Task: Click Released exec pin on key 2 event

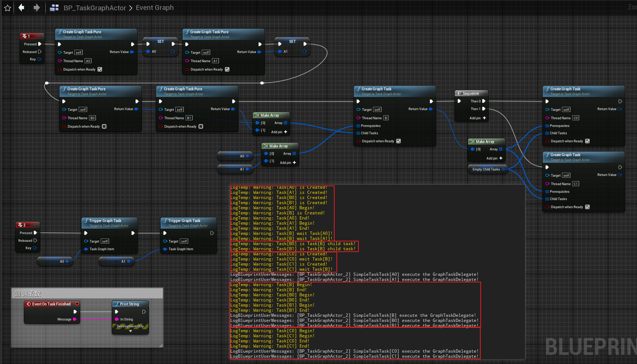Action: click(x=36, y=241)
